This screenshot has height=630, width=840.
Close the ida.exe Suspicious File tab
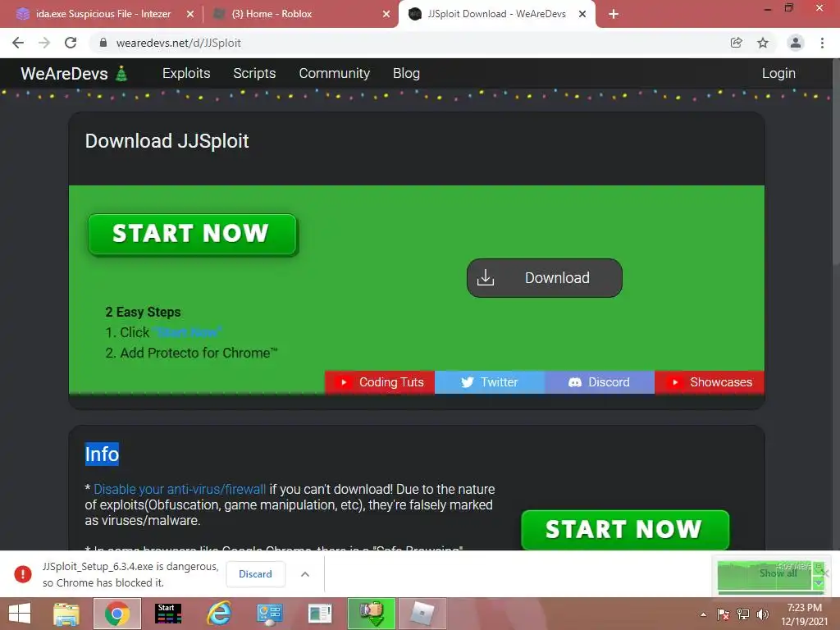190,15
